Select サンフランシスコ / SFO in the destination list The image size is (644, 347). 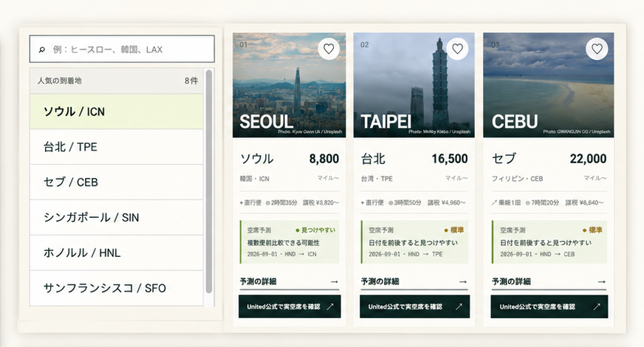point(117,288)
